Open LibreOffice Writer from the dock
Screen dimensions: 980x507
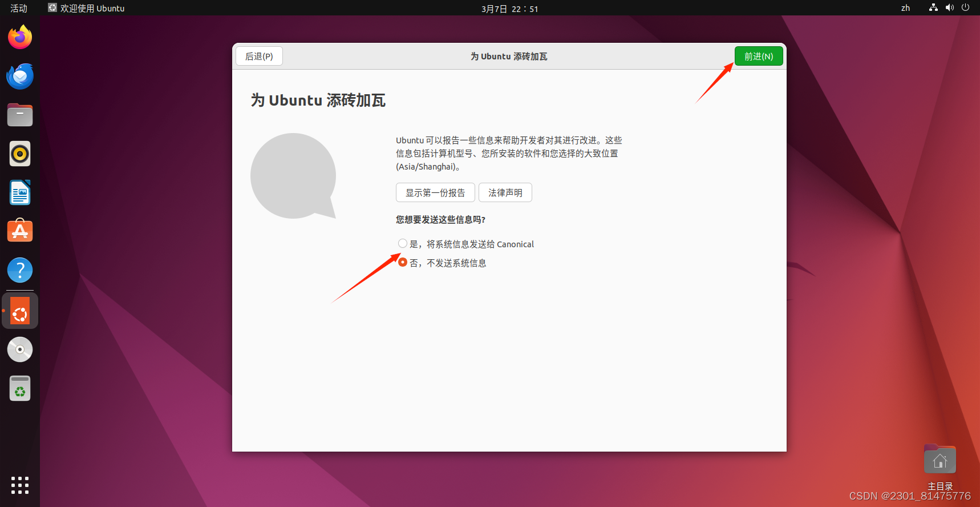point(20,192)
